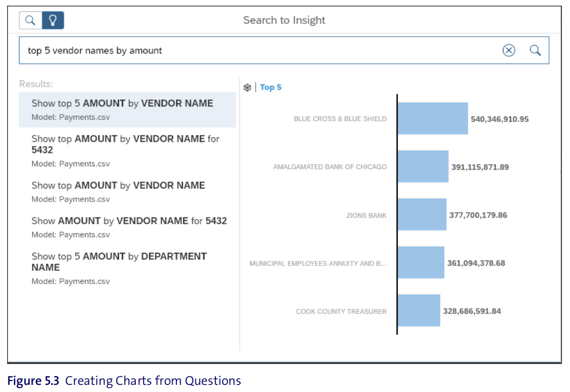570x392 pixels.
Task: Click the value label 391,115,871.89
Action: click(x=480, y=167)
